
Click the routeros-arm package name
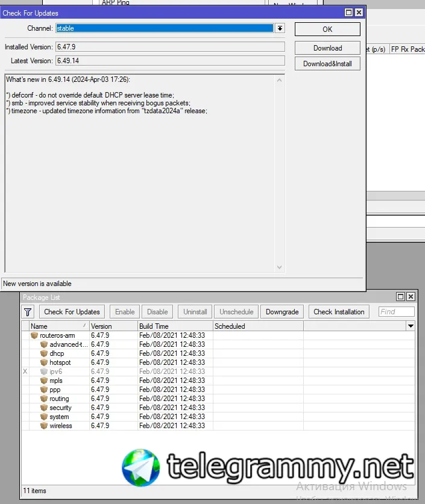pyautogui.click(x=57, y=335)
